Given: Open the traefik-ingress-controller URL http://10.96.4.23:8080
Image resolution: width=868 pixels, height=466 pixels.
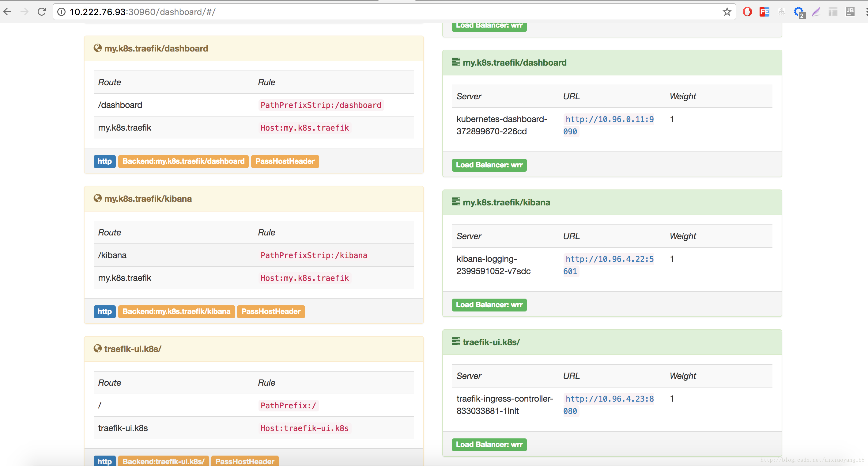Looking at the screenshot, I should [609, 405].
